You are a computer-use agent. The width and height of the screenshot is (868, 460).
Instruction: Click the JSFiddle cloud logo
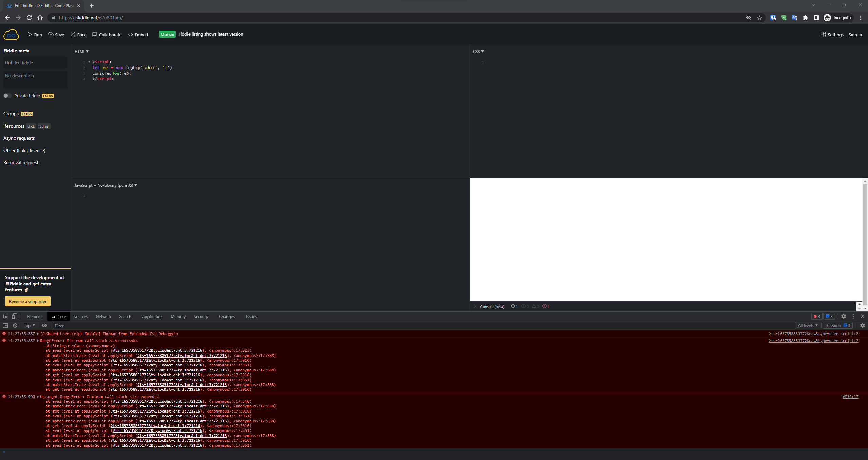[x=11, y=34]
